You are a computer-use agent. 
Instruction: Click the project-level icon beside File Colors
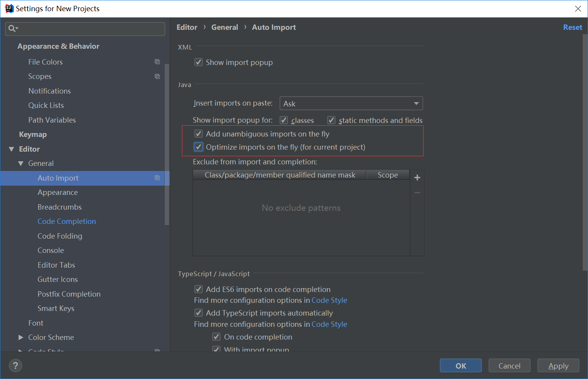(157, 62)
